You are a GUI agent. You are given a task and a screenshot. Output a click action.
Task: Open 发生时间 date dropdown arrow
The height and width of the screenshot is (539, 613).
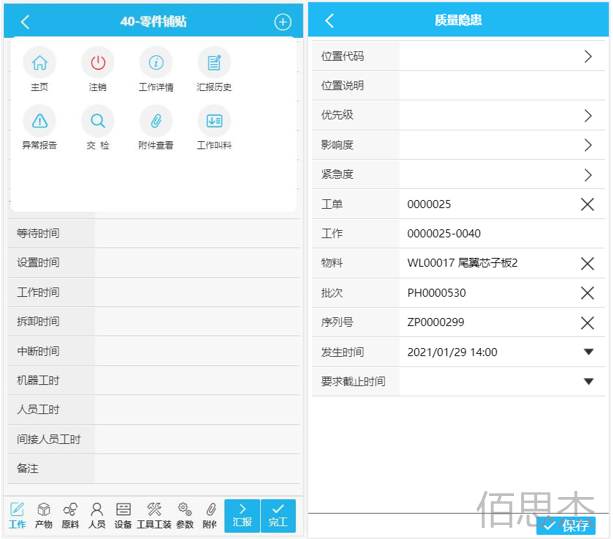point(588,352)
